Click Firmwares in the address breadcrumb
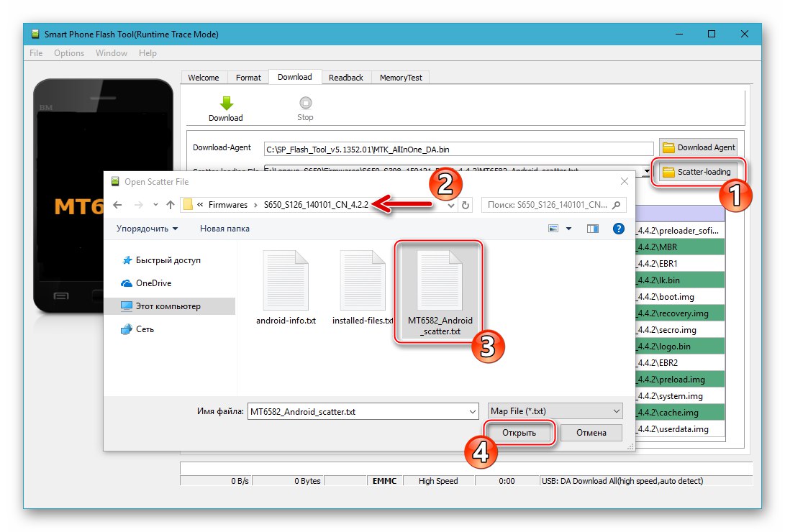The image size is (785, 532). (x=228, y=205)
